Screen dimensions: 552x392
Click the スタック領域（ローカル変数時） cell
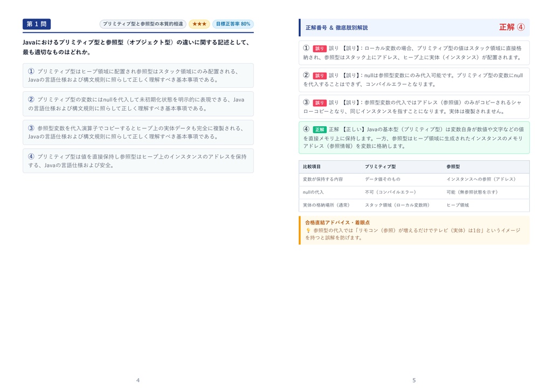click(x=397, y=205)
